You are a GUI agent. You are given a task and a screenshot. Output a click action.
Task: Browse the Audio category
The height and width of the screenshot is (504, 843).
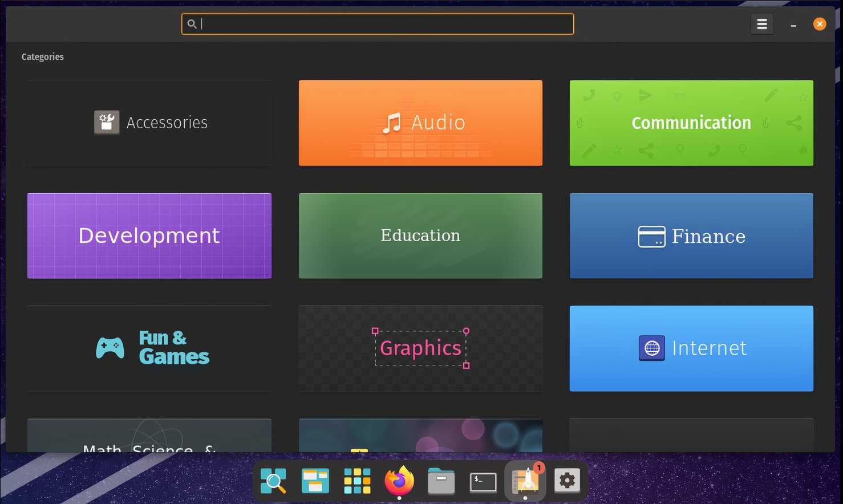(x=420, y=122)
